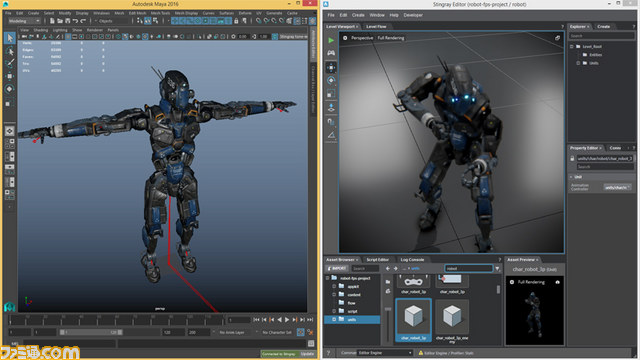Pick the Paint selection brush tool in Maya
Screen dimensions: 640x360
tap(10, 63)
